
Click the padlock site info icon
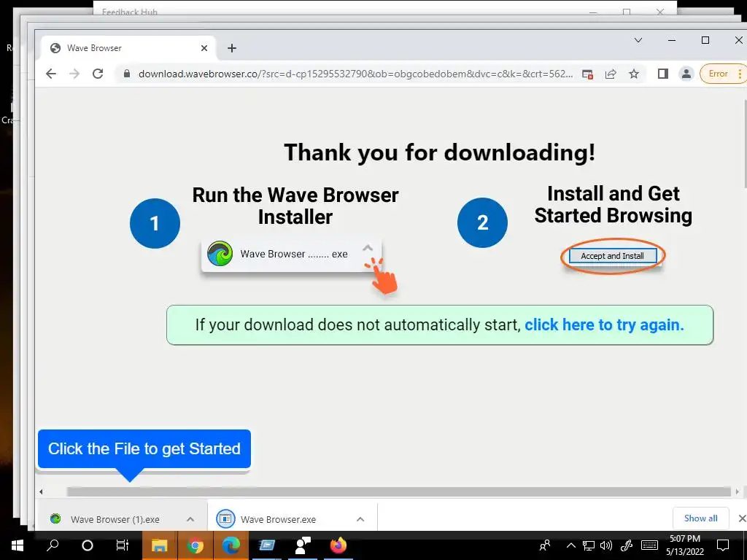[126, 74]
